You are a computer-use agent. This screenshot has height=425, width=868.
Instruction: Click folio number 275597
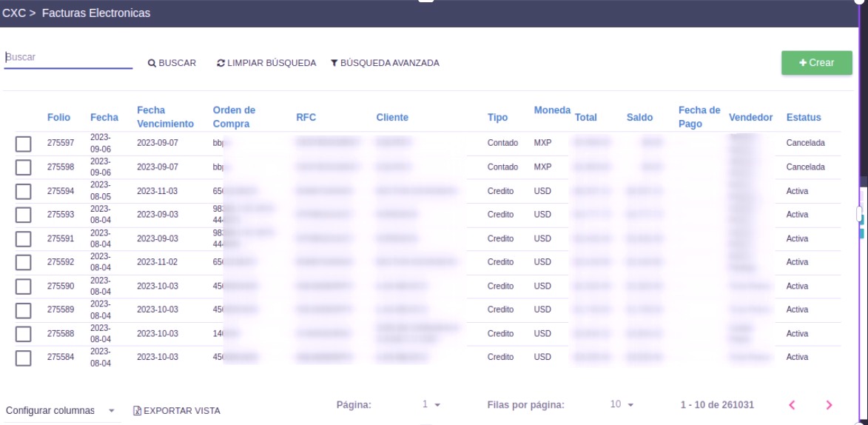61,143
